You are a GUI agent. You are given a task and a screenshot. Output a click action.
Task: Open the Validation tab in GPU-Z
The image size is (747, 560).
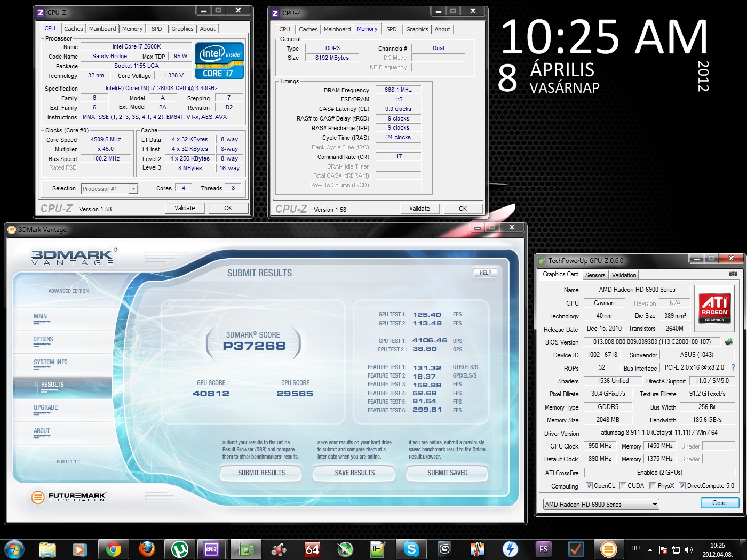pos(624,275)
